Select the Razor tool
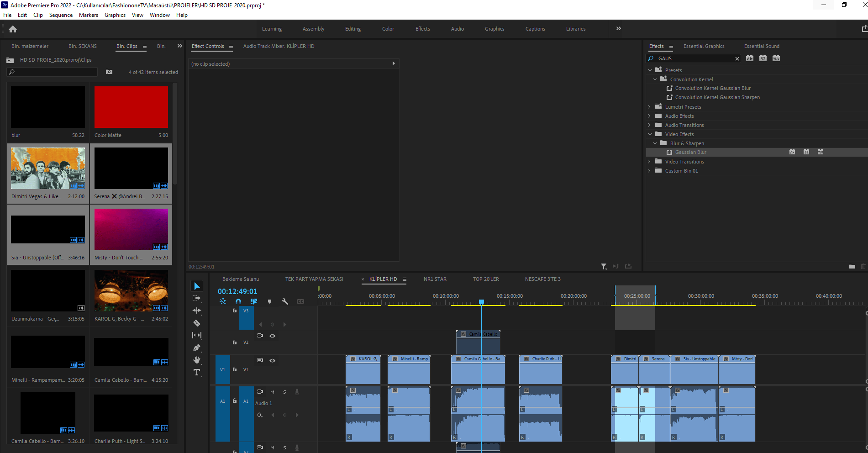The image size is (868, 453). pyautogui.click(x=197, y=323)
